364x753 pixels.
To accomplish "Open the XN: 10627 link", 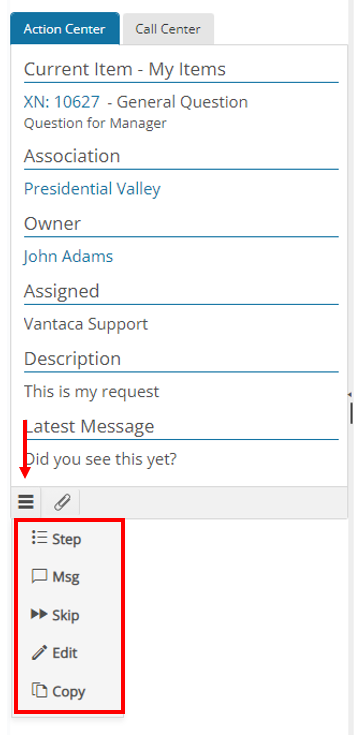I will [x=62, y=102].
